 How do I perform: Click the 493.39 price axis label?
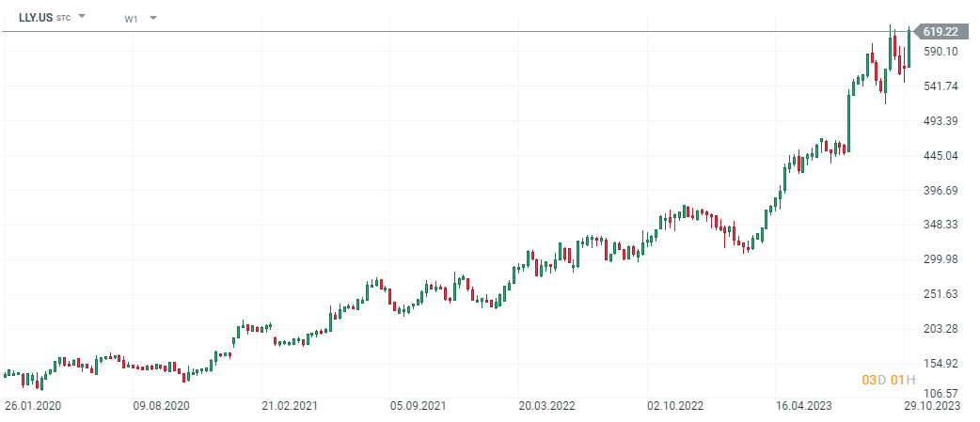click(940, 121)
